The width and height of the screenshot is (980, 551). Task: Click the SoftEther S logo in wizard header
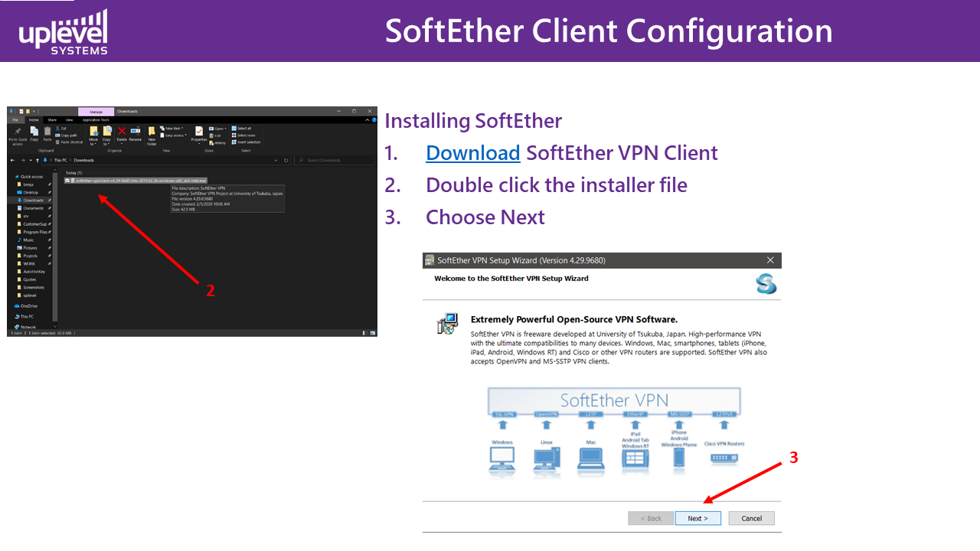click(x=765, y=284)
